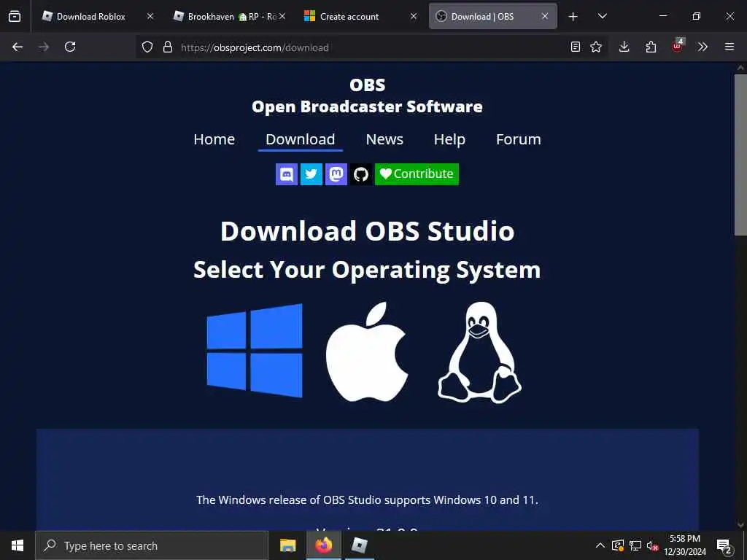Open the Windows Start menu
The width and height of the screenshot is (747, 560).
pos(18,545)
